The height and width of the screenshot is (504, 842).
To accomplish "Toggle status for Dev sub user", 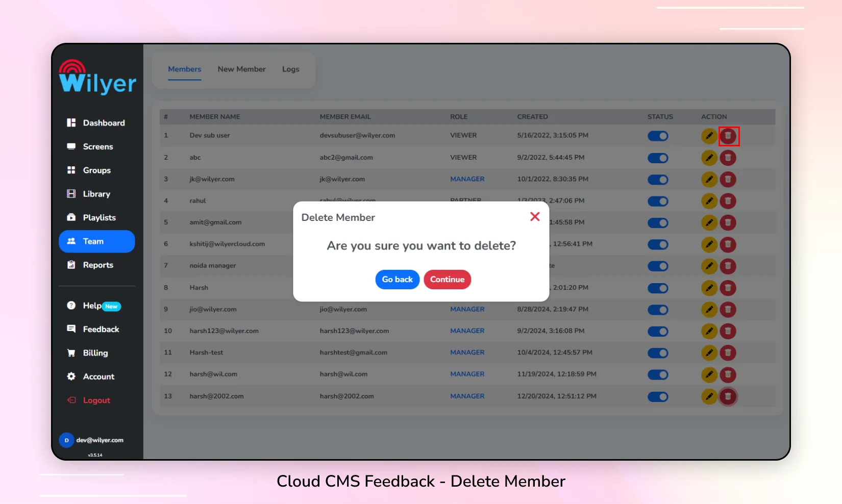I will click(x=658, y=136).
